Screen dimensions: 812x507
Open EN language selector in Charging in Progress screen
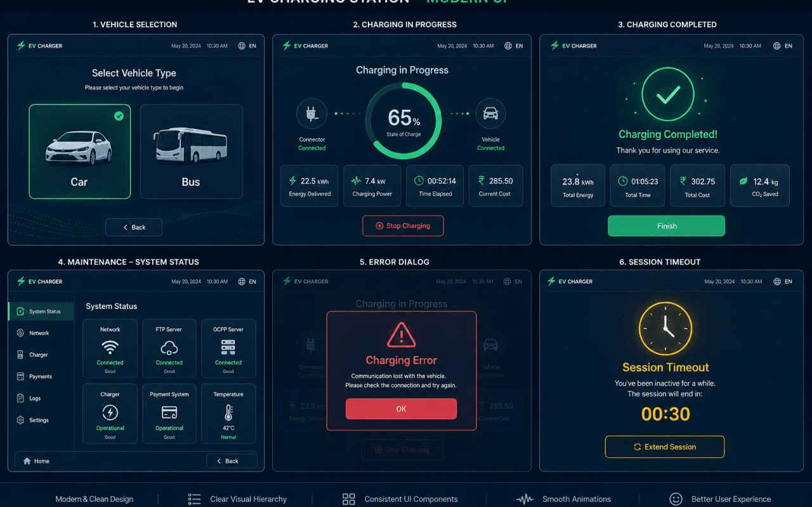[514, 46]
